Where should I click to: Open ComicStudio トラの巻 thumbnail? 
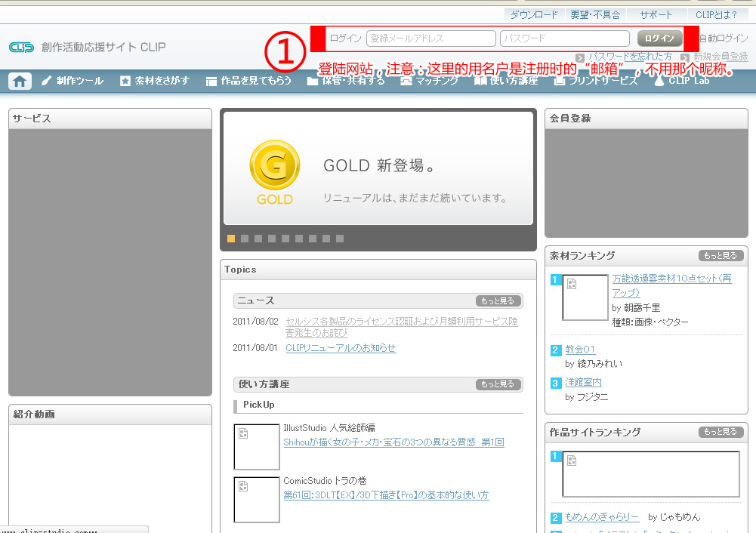(x=257, y=500)
